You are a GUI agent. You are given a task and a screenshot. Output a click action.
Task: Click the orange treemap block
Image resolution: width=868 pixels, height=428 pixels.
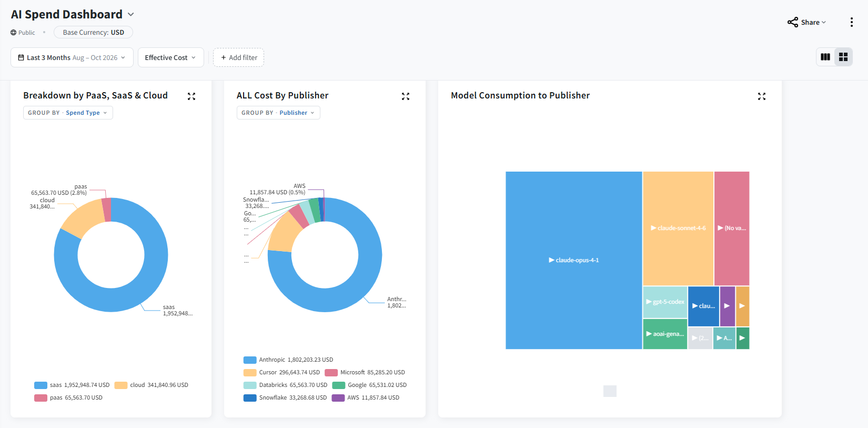(743, 306)
